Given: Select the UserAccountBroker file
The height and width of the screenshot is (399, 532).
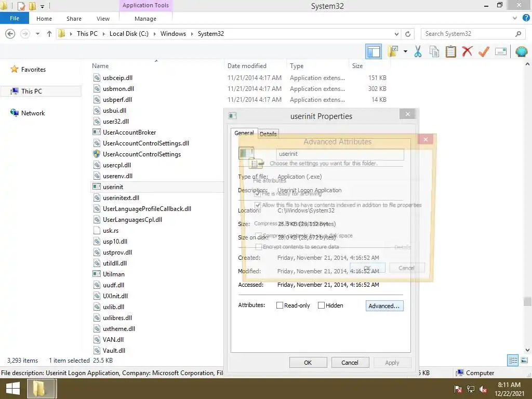Looking at the screenshot, I should pos(129,132).
